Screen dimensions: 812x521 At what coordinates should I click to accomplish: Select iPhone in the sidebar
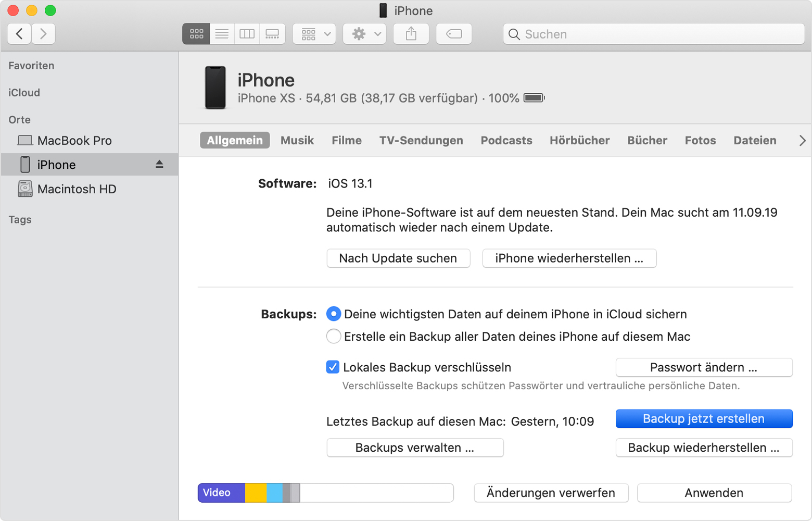90,165
